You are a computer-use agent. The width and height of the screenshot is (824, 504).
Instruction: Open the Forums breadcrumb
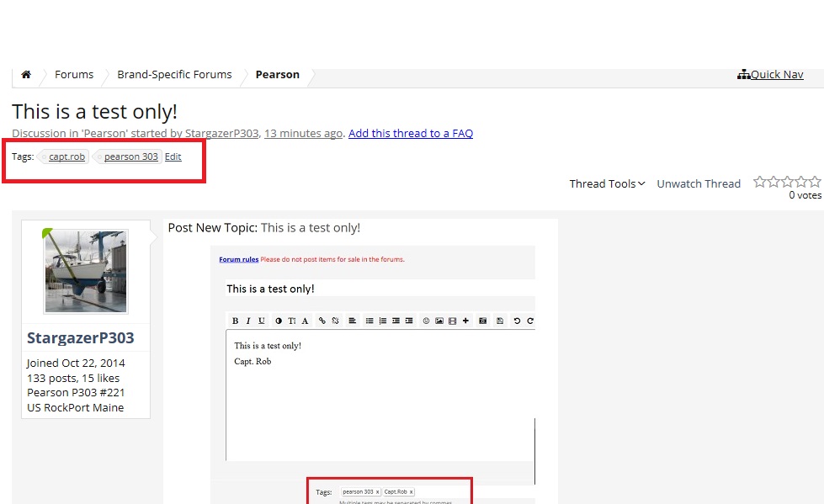coord(74,75)
